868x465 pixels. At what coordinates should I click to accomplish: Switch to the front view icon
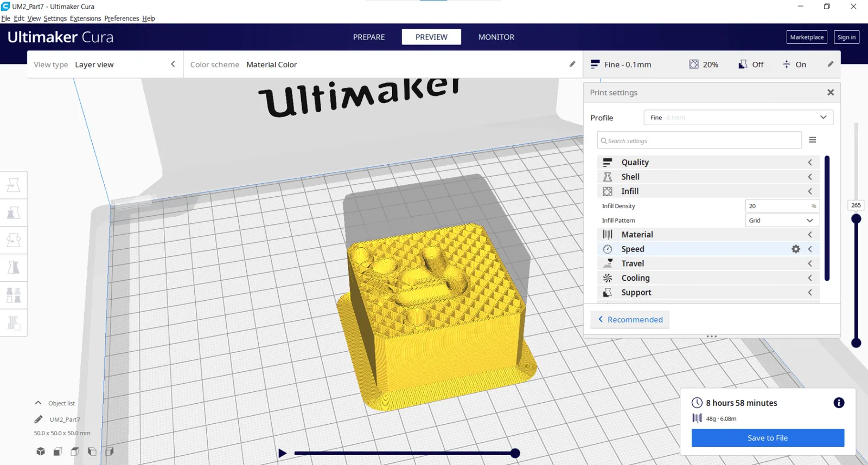coord(58,451)
